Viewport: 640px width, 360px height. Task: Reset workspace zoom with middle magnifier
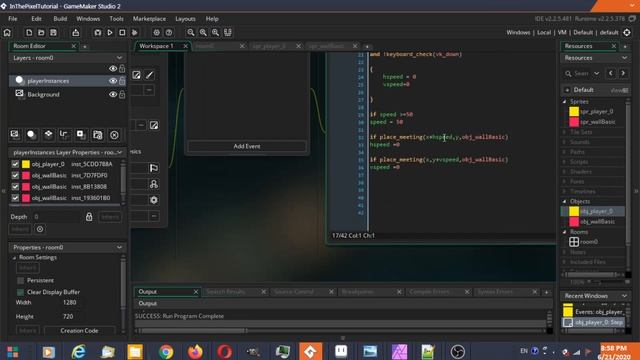click(x=203, y=33)
